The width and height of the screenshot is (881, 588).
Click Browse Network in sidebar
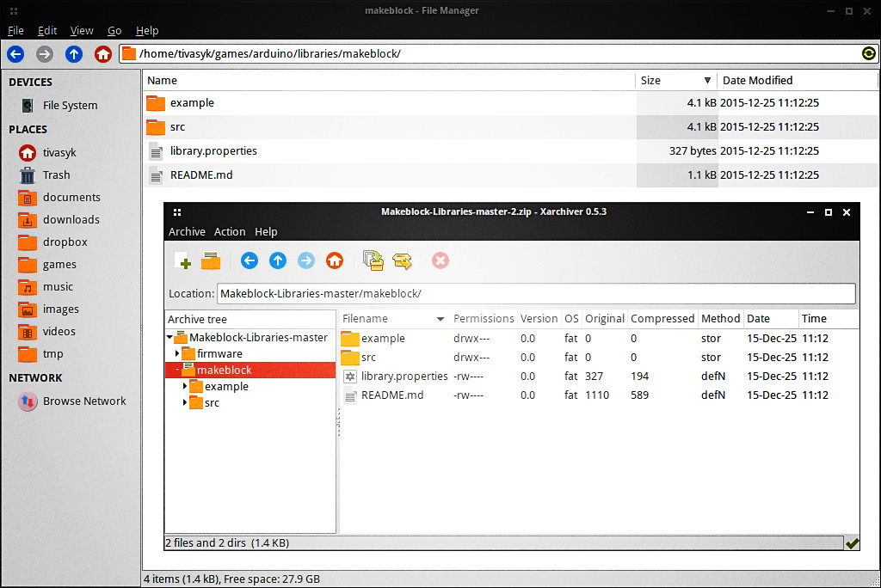tap(72, 401)
